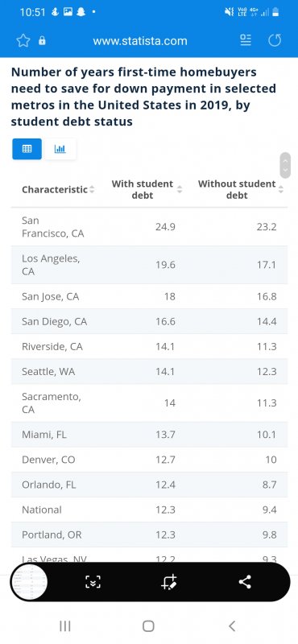
Task: Select the San Francisco, CA row
Action: 149,227
